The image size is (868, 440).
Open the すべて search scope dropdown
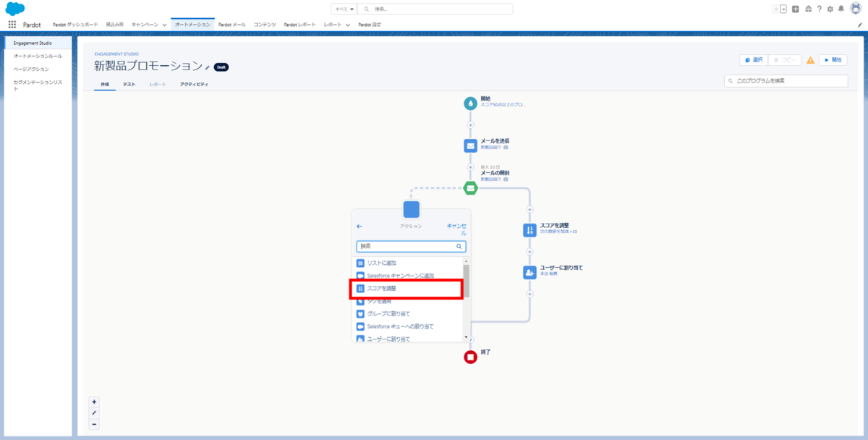pos(344,9)
